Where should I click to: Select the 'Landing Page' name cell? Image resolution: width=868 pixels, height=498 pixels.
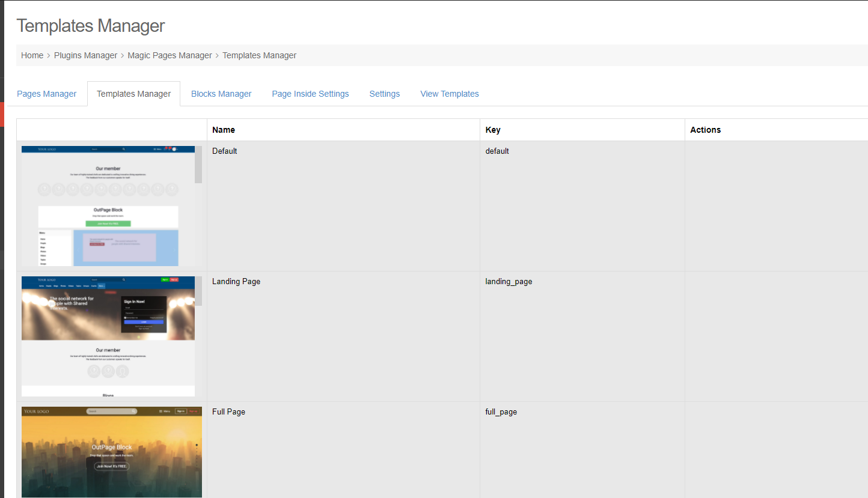click(343, 336)
